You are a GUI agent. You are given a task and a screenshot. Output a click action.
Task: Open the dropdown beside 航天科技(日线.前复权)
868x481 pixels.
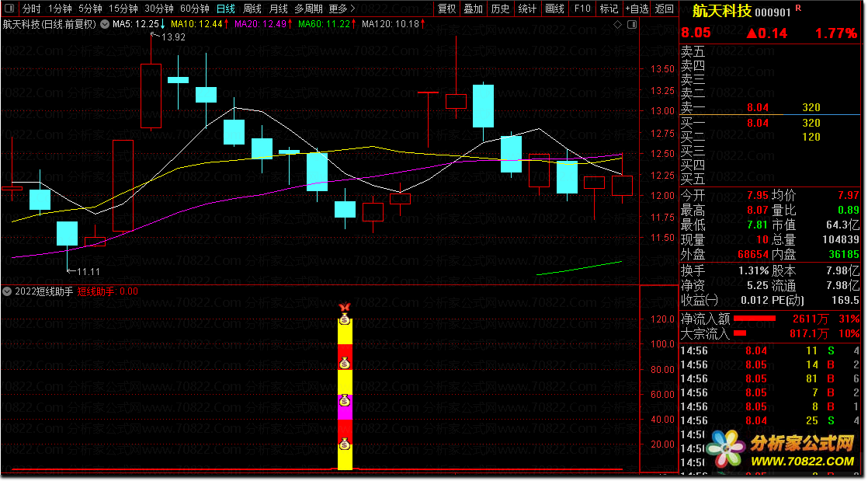pos(105,24)
